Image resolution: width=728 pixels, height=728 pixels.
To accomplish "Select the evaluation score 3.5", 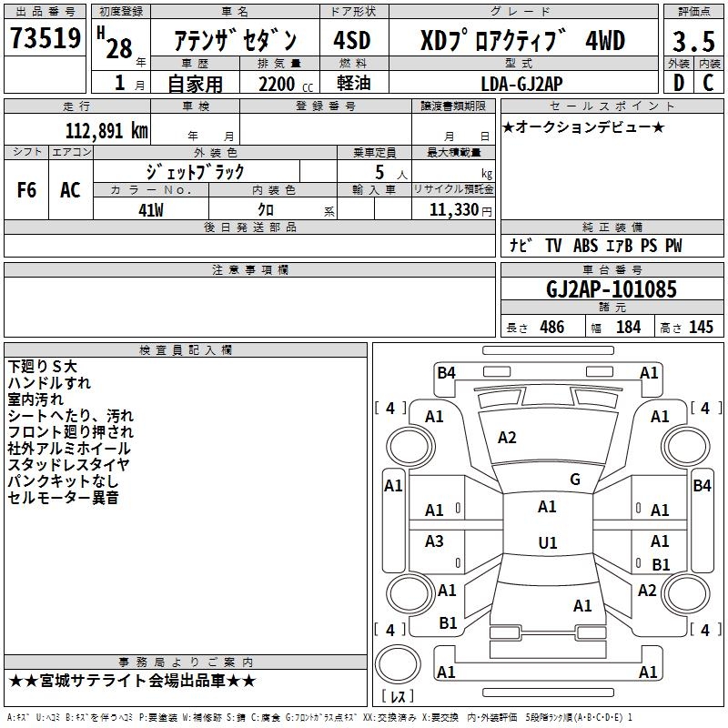I will 693,41.
